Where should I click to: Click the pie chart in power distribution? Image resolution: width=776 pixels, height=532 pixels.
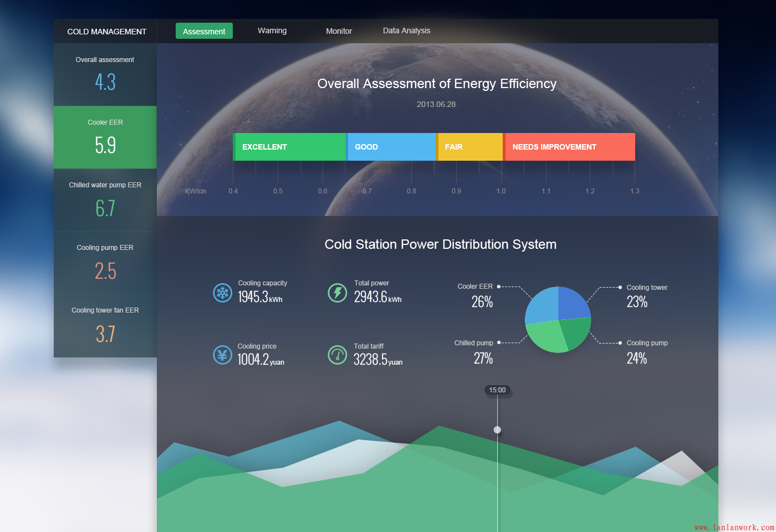tap(558, 320)
